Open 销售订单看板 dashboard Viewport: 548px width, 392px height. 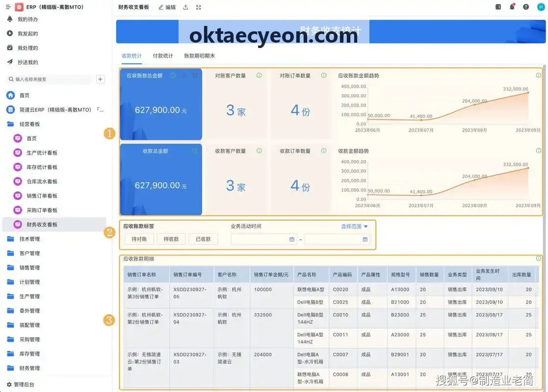[42, 196]
